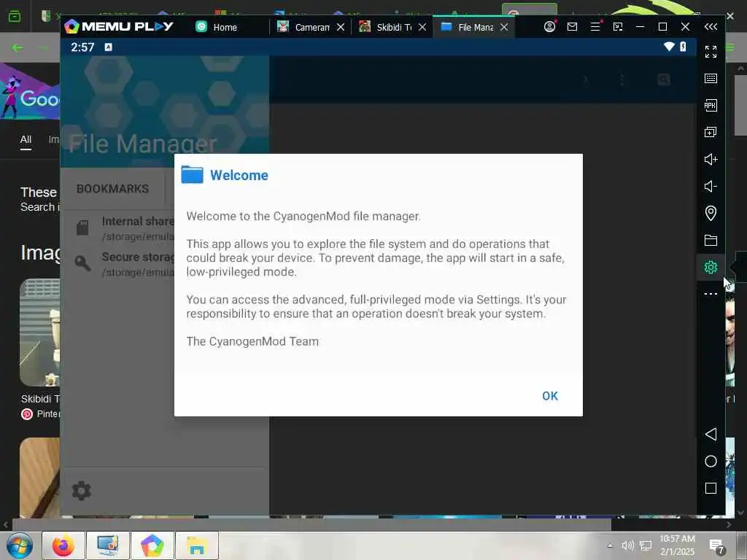Enter fullscreen mode from MEmu sidebar
This screenshot has height=560, width=747.
(711, 52)
